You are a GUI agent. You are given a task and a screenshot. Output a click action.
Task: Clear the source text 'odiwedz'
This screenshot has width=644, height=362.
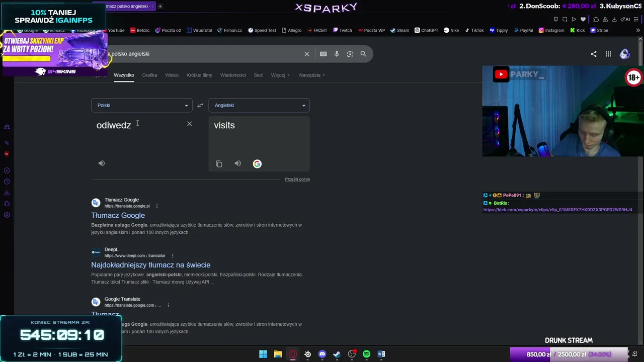click(189, 124)
